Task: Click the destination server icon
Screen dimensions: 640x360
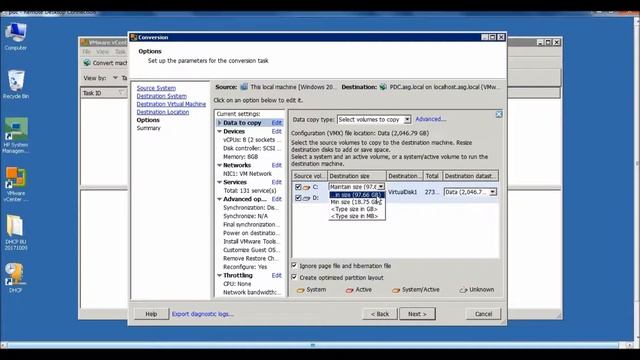Action: (x=383, y=87)
